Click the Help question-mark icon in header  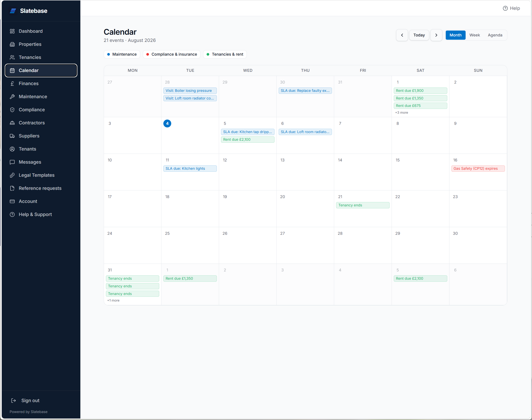coord(505,8)
